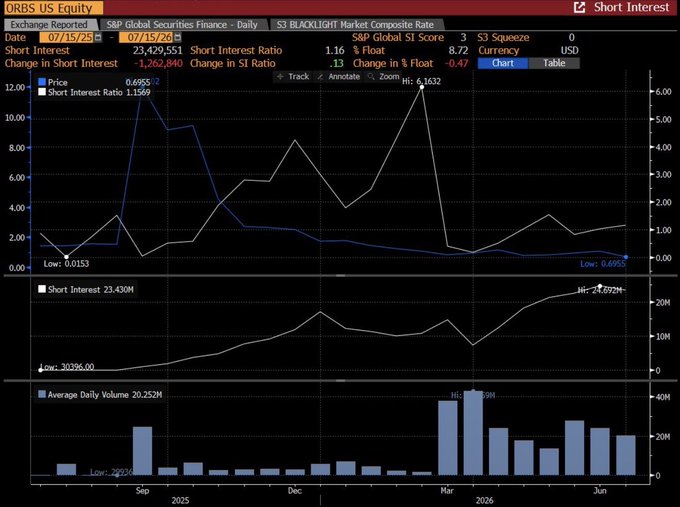Image resolution: width=680 pixels, height=507 pixels.
Task: Click the Low: 0.0153 ratio marker
Action: tap(66, 257)
